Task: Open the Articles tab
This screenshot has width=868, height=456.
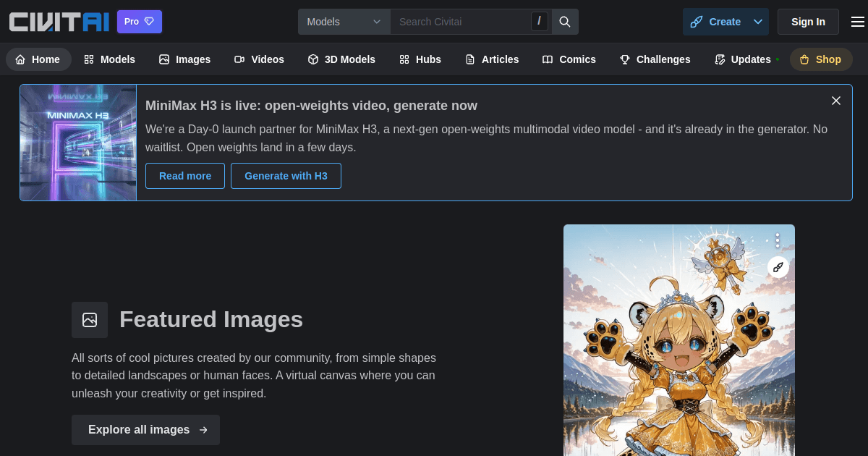Action: pos(492,59)
